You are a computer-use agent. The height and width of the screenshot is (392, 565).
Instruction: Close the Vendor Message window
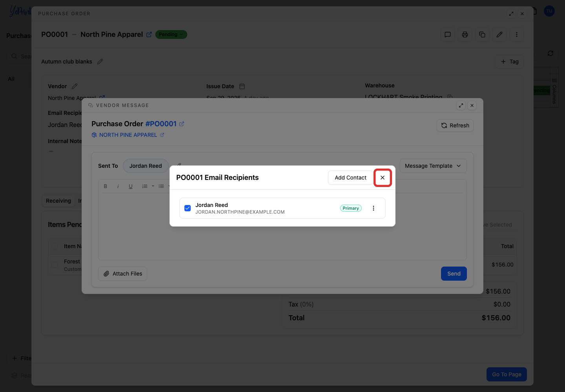tap(472, 105)
